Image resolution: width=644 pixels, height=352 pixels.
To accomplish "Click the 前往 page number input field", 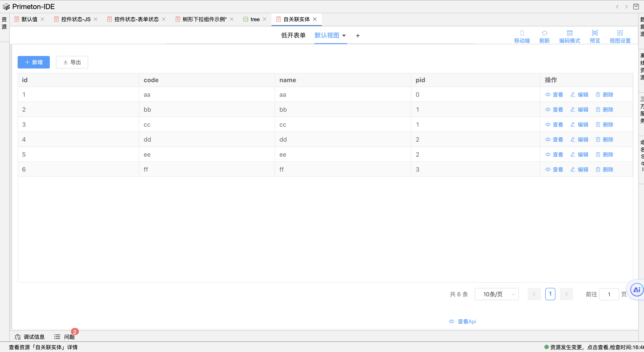I will pos(609,294).
